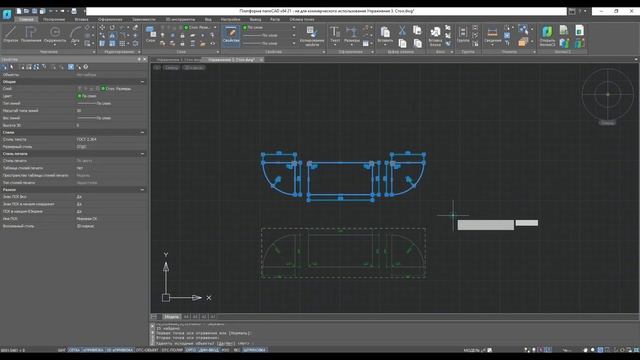
Task: Click the dynamic input box near cursor
Action: (x=486, y=225)
